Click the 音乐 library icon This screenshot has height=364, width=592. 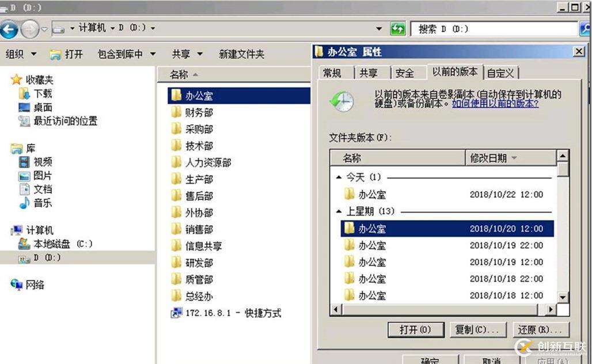point(24,203)
